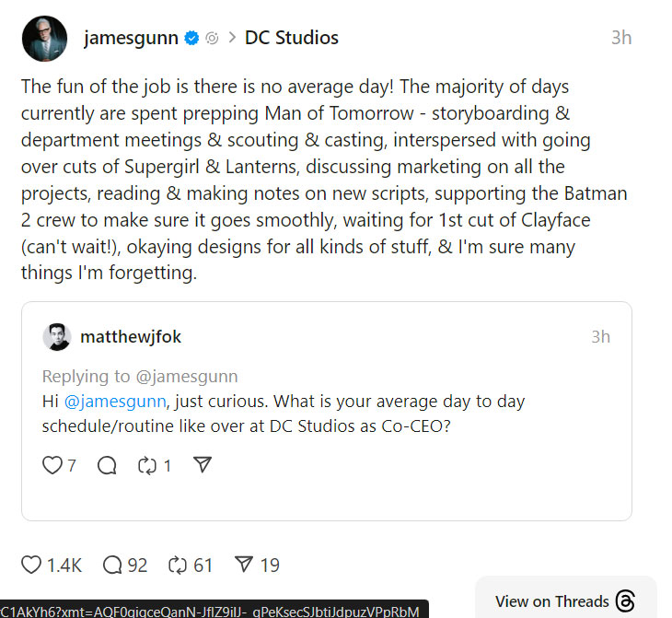
Task: Click the @jamesgunn mention in reply
Action: click(x=113, y=402)
